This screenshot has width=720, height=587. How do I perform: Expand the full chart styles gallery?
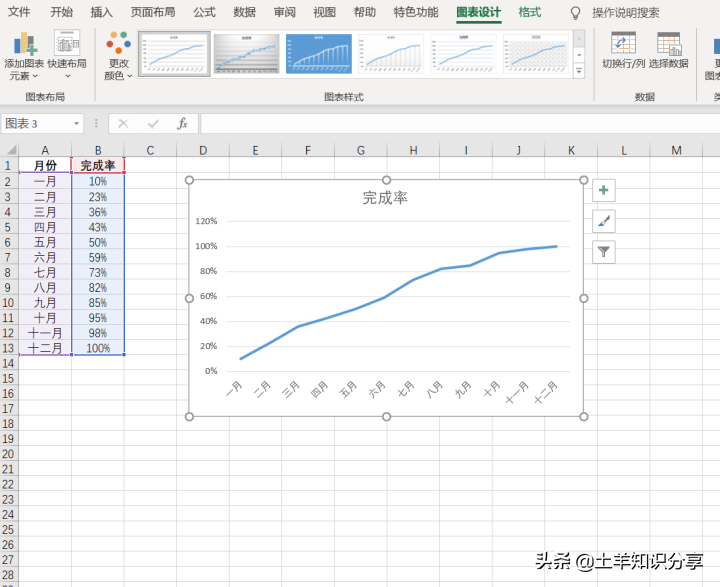pos(579,71)
